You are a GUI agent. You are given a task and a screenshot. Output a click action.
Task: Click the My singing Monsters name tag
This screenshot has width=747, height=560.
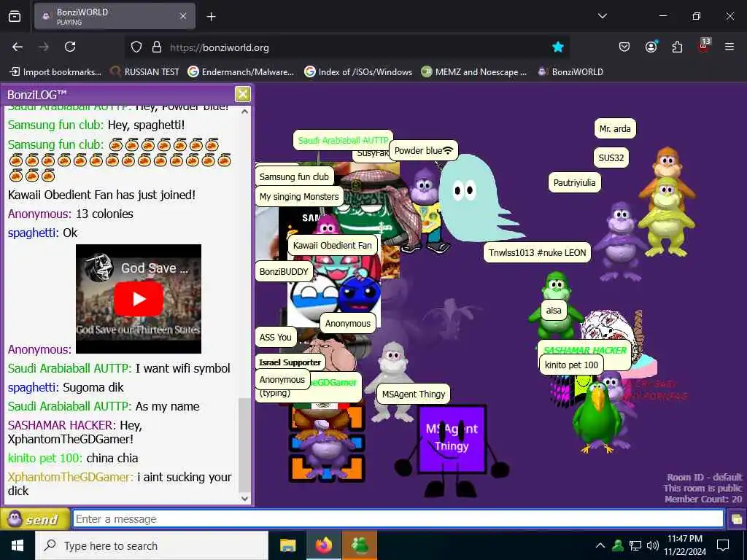coord(298,197)
